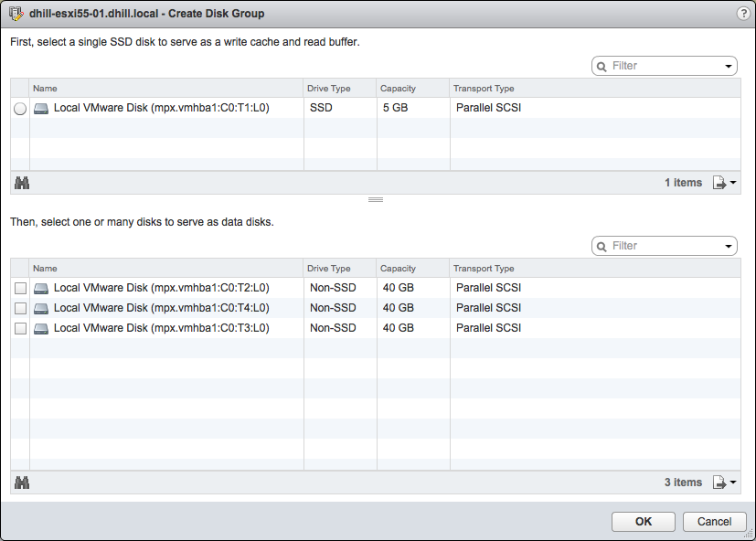The height and width of the screenshot is (541, 756).
Task: Select the row Local VMware Disk (mpx.vmhba1:C0:T4:L0)
Action: point(376,308)
